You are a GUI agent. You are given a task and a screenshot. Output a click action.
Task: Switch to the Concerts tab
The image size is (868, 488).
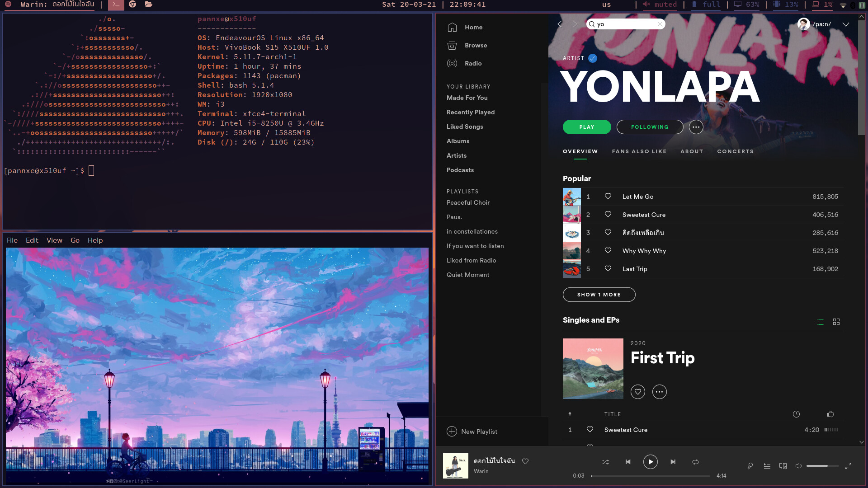pos(735,151)
